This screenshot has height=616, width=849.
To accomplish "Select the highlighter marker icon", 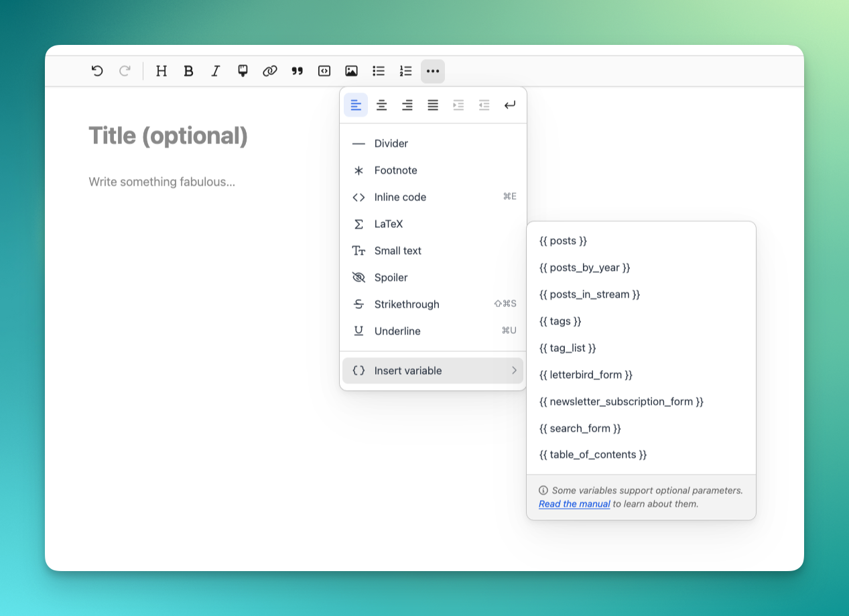I will tap(243, 71).
